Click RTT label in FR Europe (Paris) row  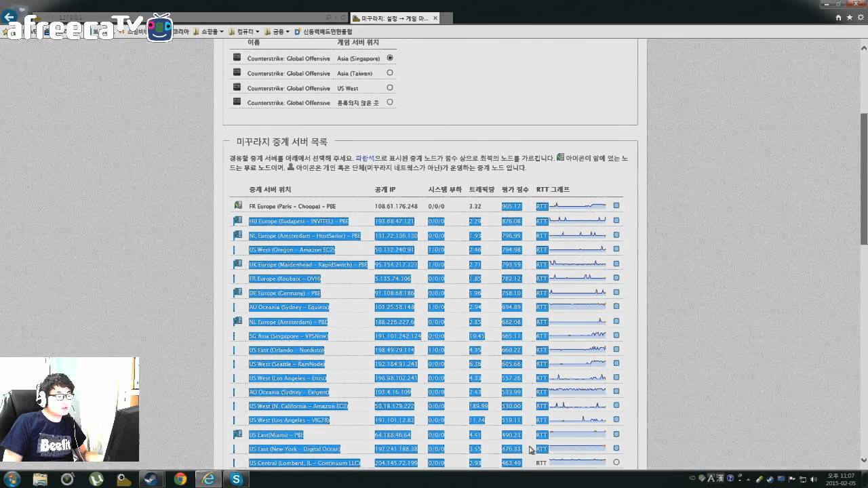(x=542, y=206)
